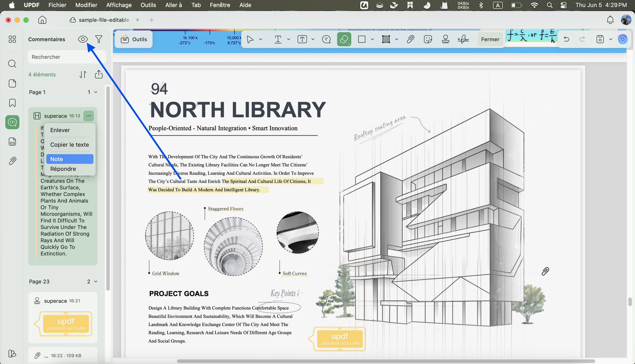Click the attachment paperclip tool
Viewport: 635px width, 364px height.
[410, 39]
